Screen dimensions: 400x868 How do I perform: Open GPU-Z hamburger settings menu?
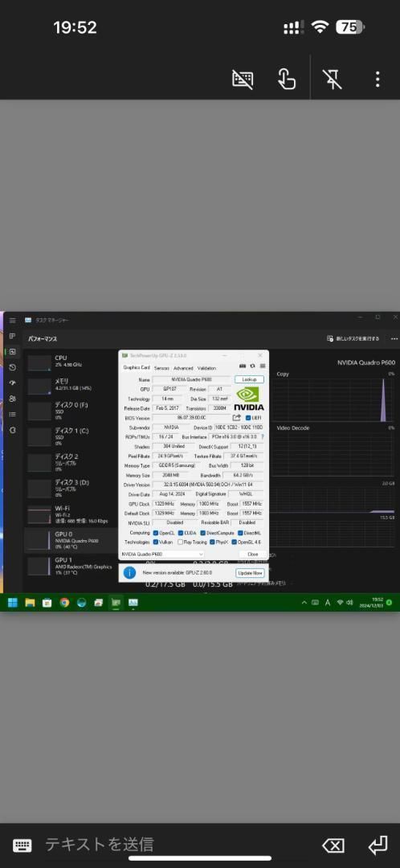tap(263, 366)
